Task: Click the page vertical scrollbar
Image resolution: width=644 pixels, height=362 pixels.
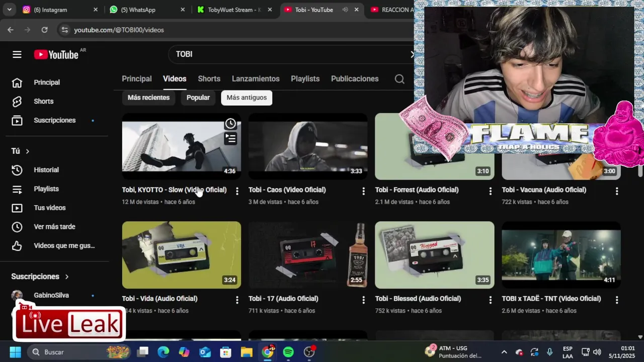Action: (640, 171)
